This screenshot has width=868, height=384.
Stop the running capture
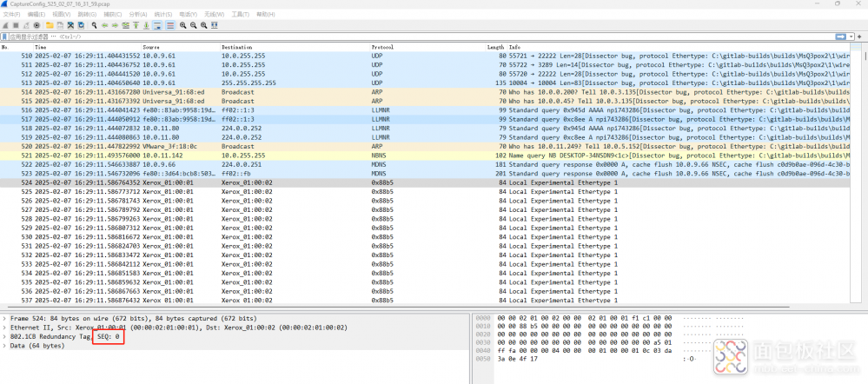pos(16,25)
